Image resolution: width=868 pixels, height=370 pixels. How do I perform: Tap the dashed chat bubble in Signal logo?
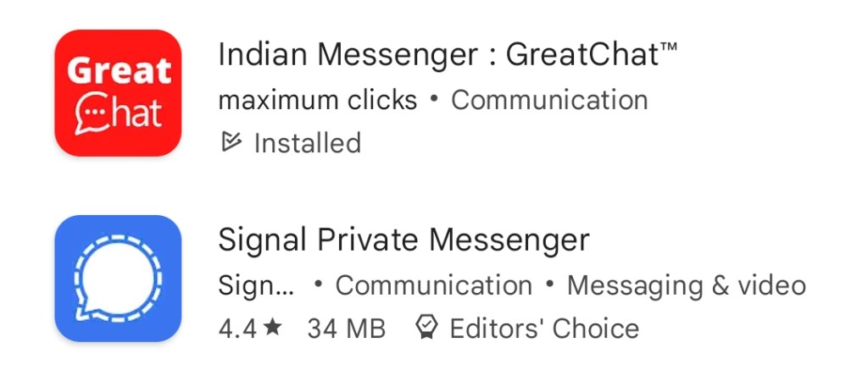click(118, 279)
